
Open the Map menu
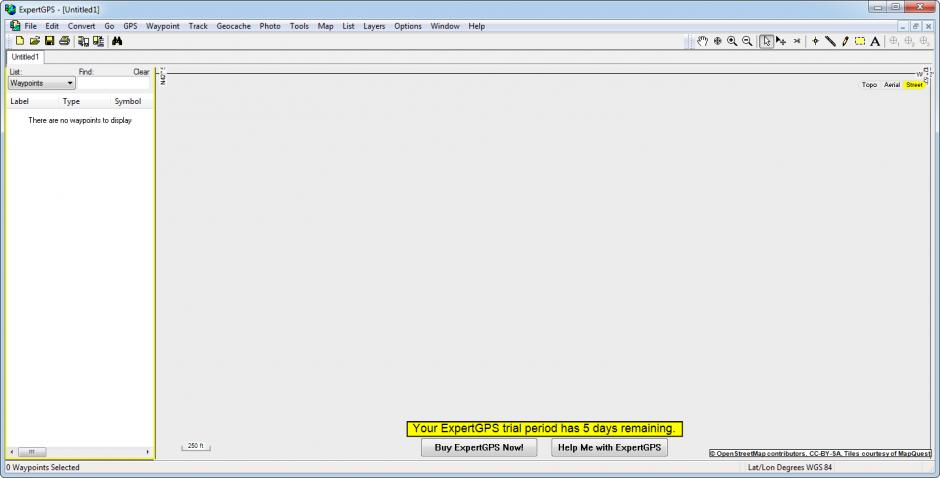coord(326,26)
